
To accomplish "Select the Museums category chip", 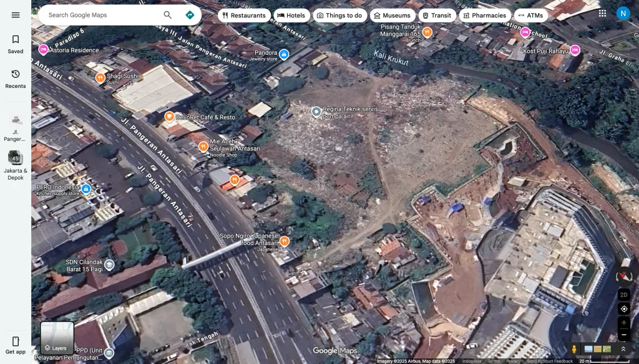I will (392, 15).
